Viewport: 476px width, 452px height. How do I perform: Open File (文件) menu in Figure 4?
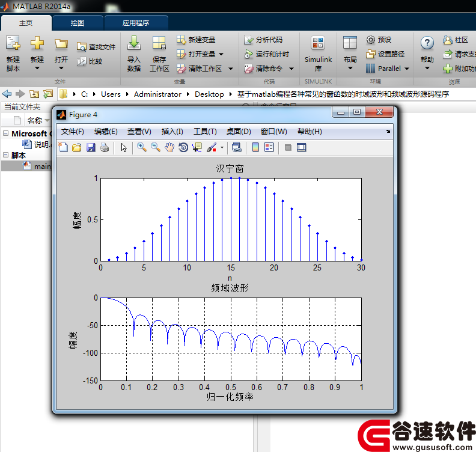coord(73,132)
